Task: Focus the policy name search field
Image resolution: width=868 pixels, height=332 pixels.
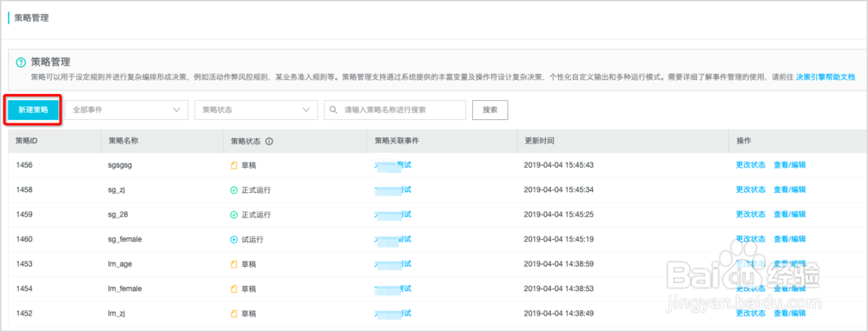Action: pos(395,110)
